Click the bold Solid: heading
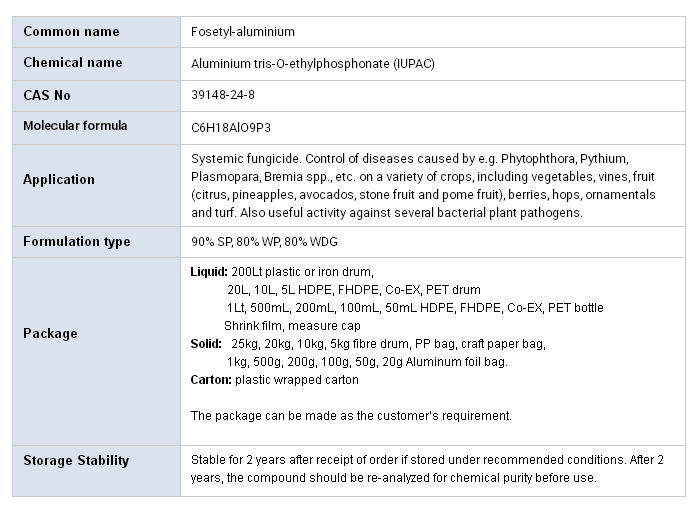 point(206,344)
